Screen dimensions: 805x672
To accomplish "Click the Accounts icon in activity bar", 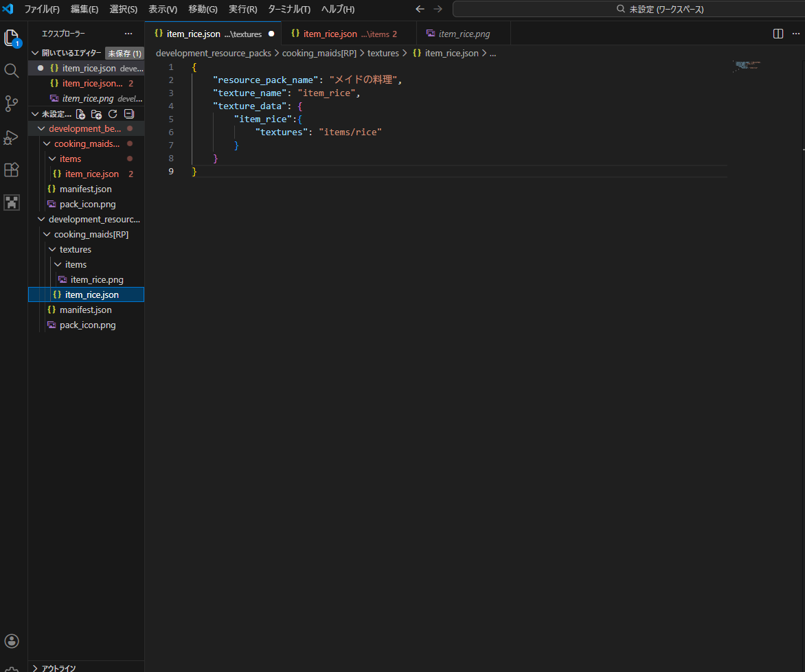I will point(12,640).
